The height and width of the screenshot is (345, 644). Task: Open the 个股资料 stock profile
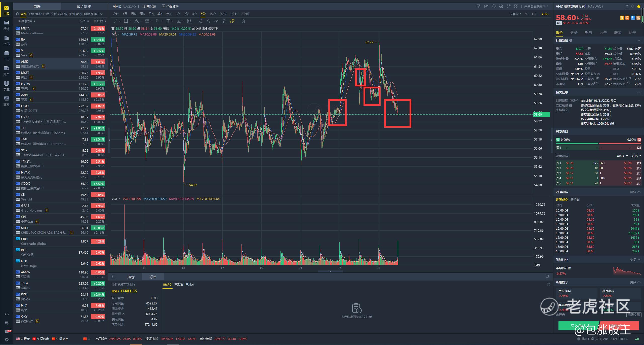coord(170,6)
